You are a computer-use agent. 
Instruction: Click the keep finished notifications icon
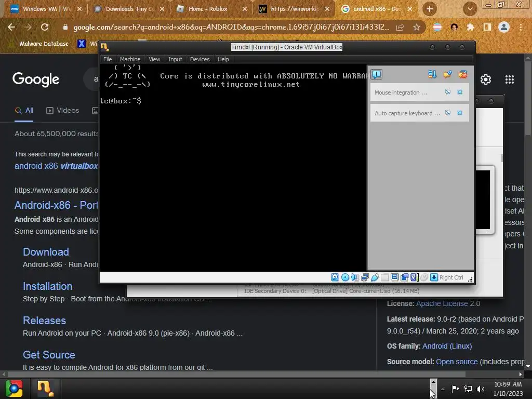click(x=447, y=74)
